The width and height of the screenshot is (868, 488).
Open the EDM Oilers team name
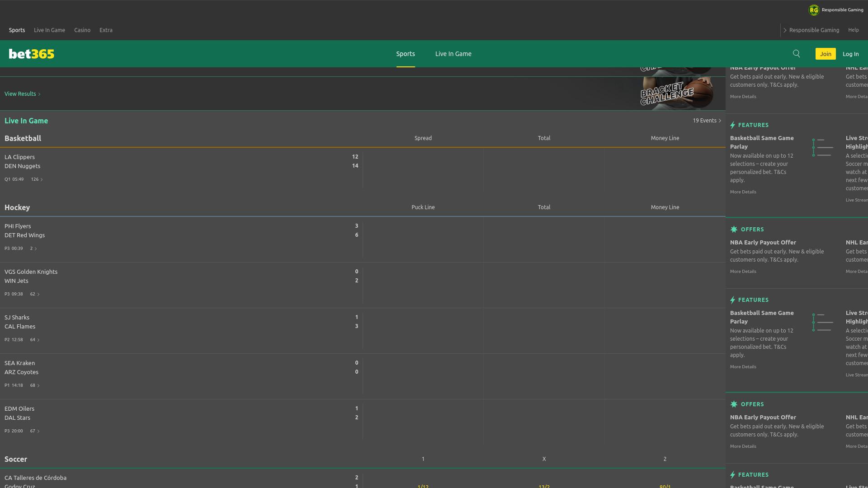tap(19, 408)
